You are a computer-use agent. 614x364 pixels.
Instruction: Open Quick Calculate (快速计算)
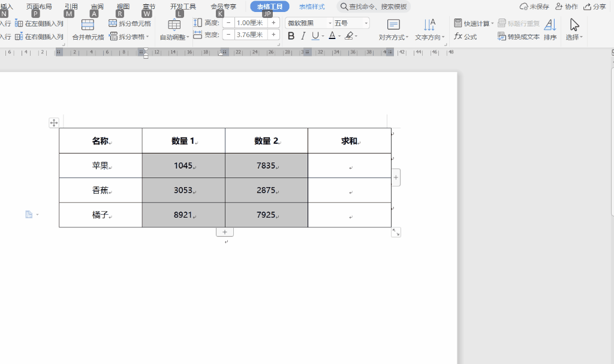point(472,23)
